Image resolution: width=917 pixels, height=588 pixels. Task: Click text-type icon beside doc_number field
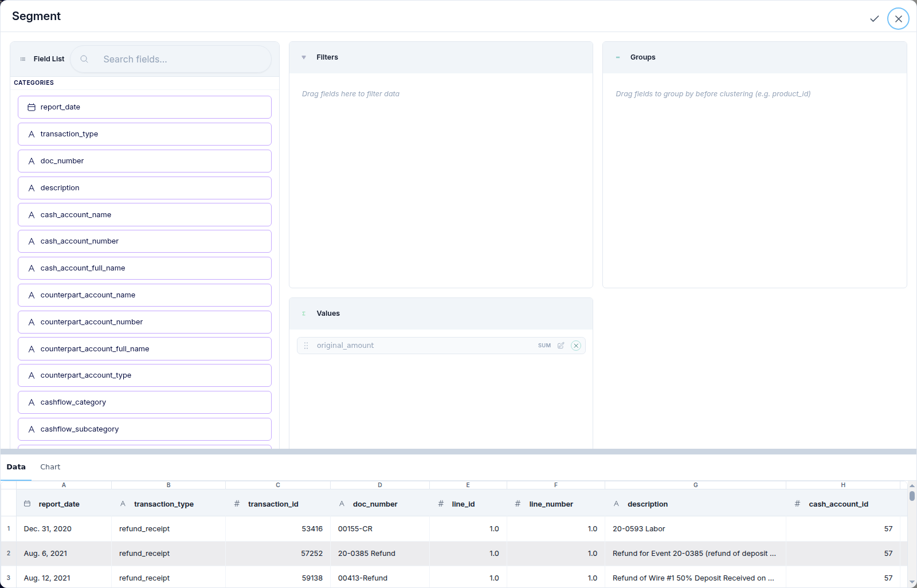(32, 161)
